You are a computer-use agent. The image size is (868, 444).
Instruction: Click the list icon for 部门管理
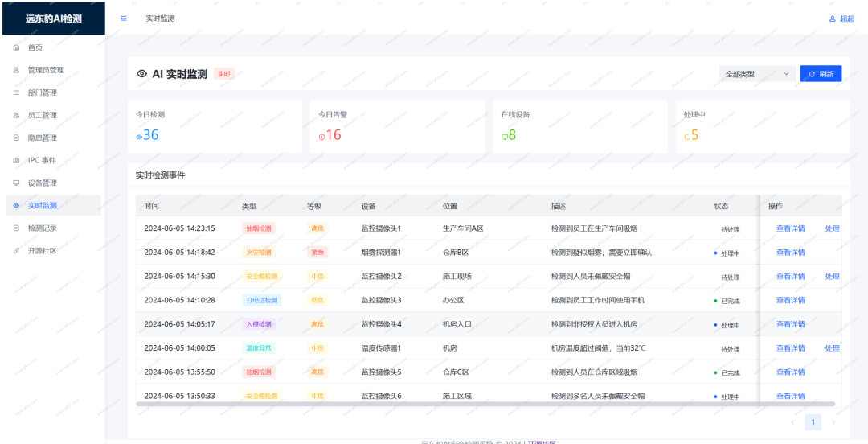pos(16,92)
